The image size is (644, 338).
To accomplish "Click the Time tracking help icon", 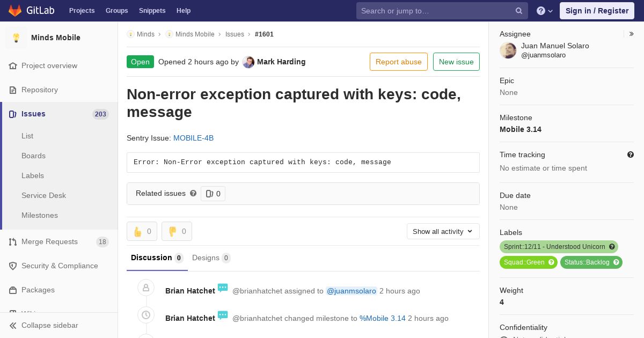I will click(631, 155).
